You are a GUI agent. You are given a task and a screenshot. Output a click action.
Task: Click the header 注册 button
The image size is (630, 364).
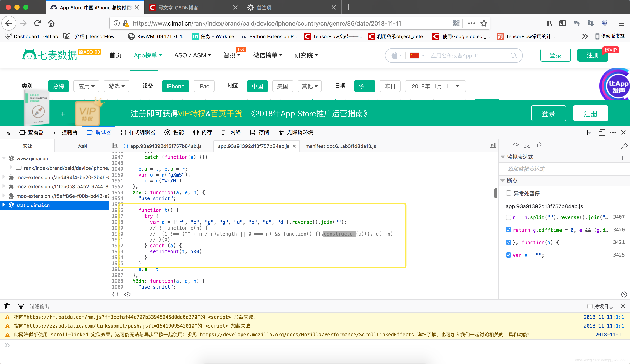point(593,55)
